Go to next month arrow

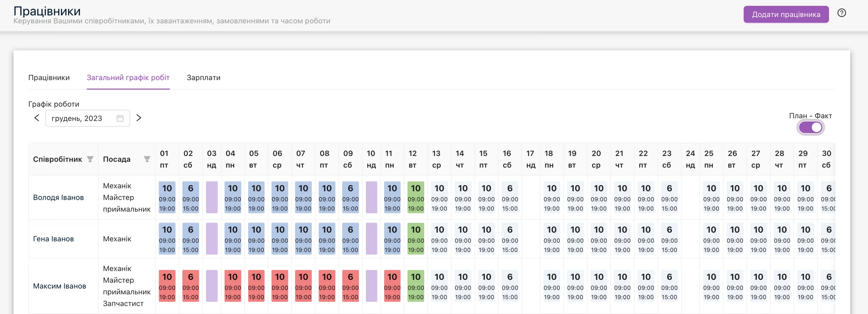pos(139,118)
